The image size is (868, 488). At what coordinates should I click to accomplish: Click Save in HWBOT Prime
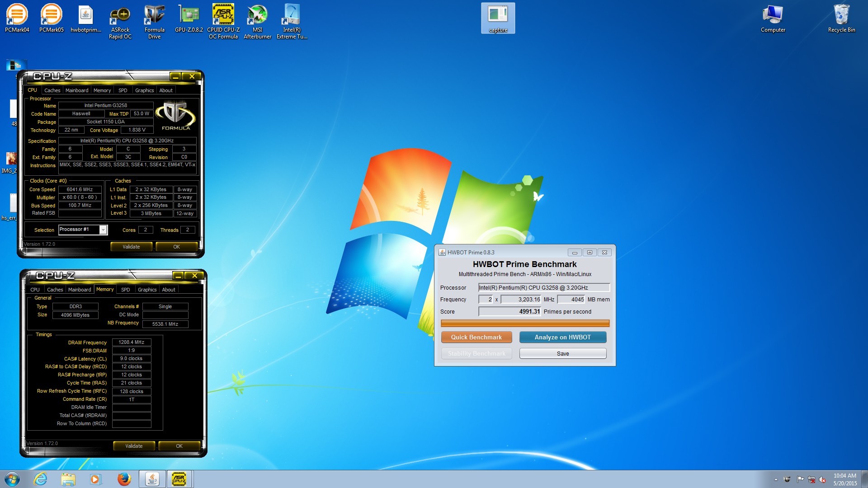(x=563, y=353)
